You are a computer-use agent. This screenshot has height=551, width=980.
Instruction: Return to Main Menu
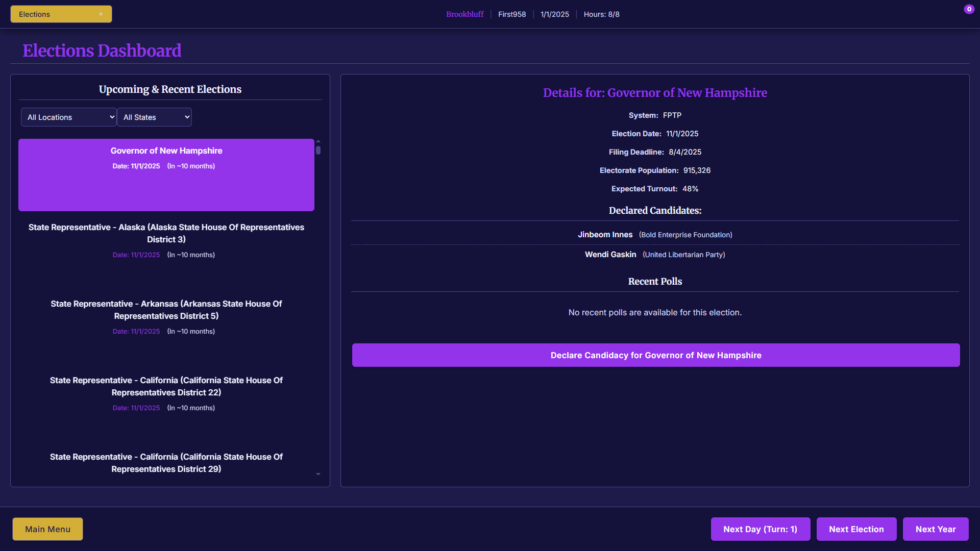coord(47,529)
